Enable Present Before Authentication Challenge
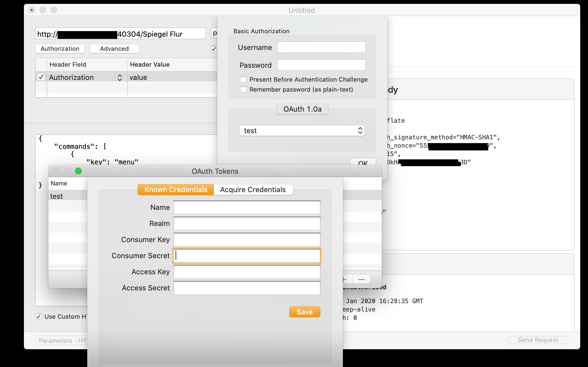Viewport: 588px width, 367px height. tap(243, 79)
